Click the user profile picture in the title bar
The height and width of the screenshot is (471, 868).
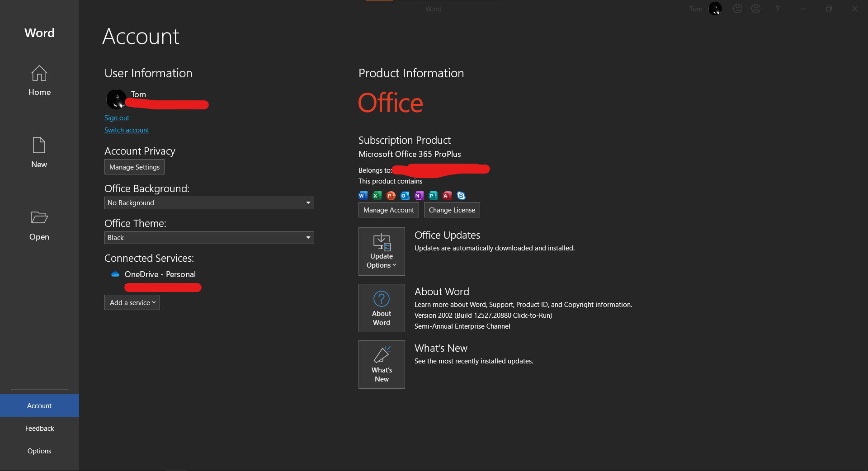click(715, 9)
